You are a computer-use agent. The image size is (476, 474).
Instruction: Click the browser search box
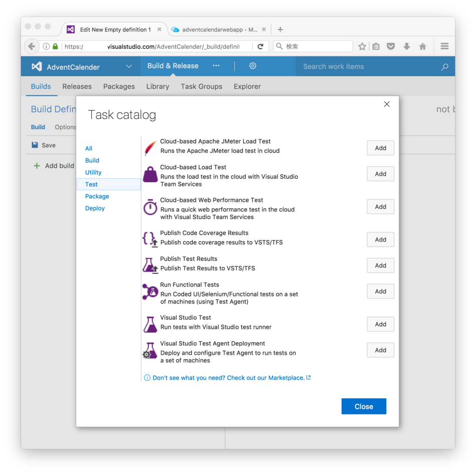click(313, 46)
